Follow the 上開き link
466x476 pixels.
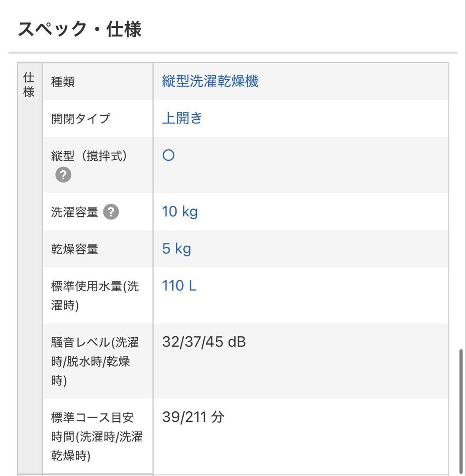[x=182, y=118]
